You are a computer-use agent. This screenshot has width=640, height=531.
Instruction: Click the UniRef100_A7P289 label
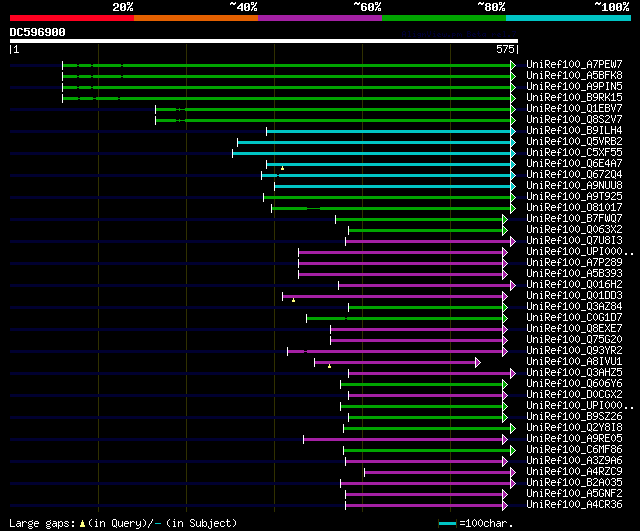(x=574, y=263)
